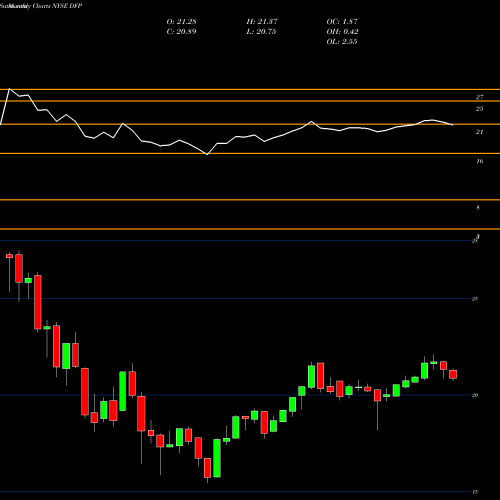Click the close price value "C: 20.89"

(181, 32)
